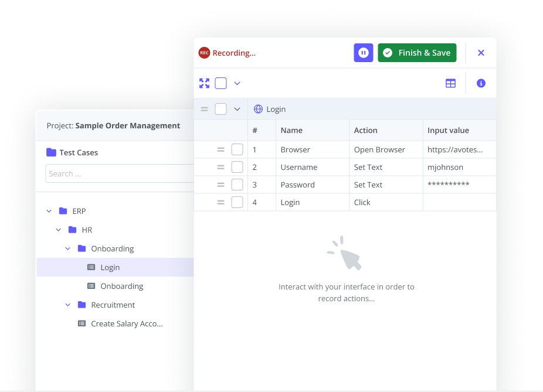
Task: Click the fullscreen expand arrows icon
Action: tap(204, 83)
